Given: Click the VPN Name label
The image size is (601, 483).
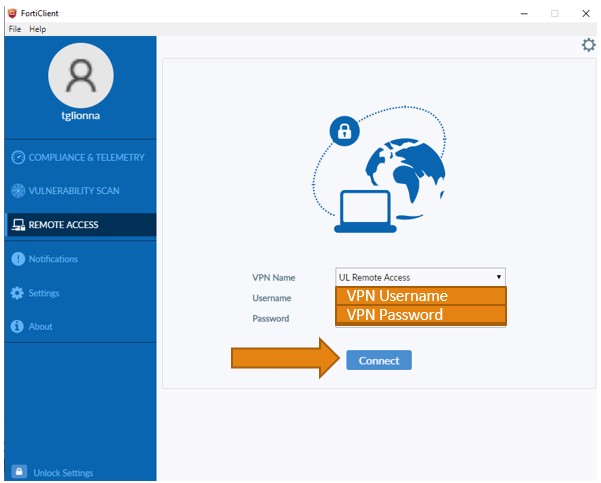Looking at the screenshot, I should [x=274, y=278].
